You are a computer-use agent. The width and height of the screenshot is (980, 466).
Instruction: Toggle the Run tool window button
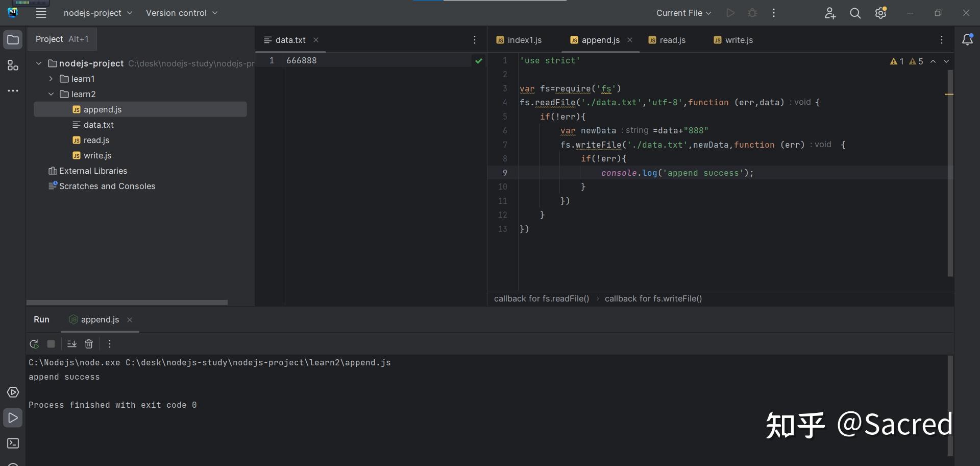click(13, 418)
